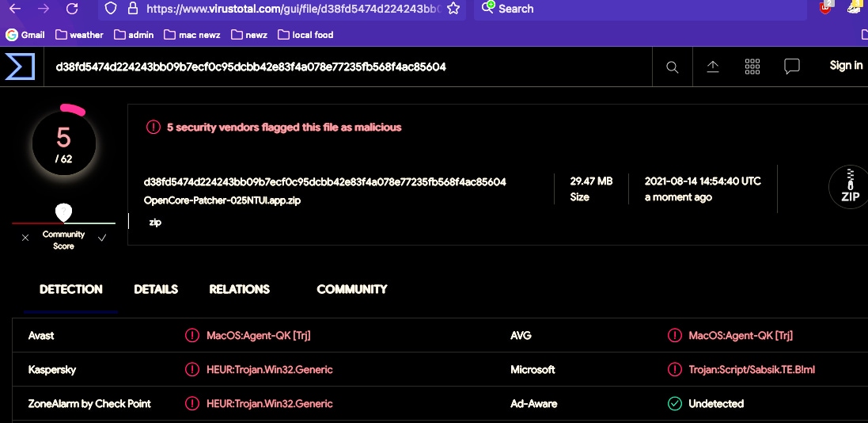Click file name OpenCore-Patcher-025NTUI.app.zip

tap(222, 200)
